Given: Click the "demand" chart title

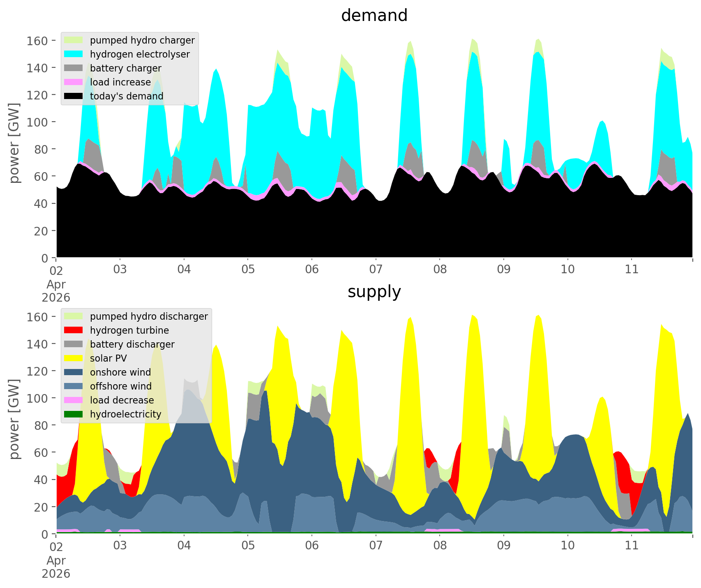Looking at the screenshot, I should click(374, 16).
